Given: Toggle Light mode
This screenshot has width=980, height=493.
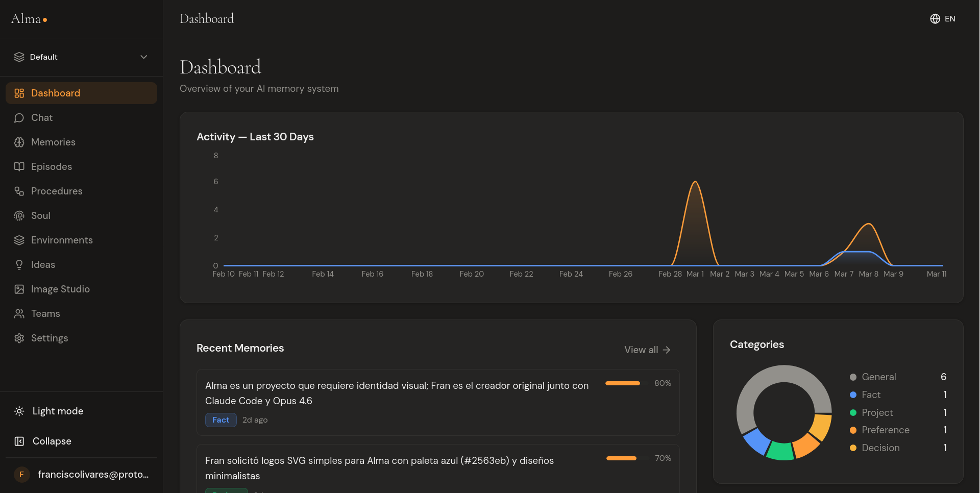Looking at the screenshot, I should tap(81, 411).
